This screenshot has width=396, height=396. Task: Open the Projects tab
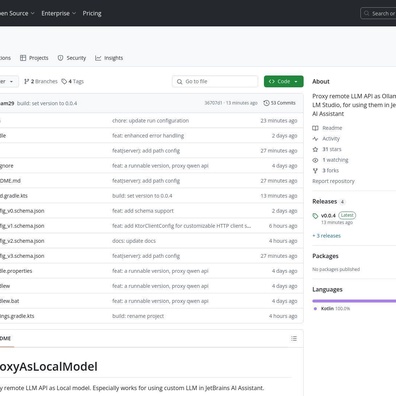34,58
